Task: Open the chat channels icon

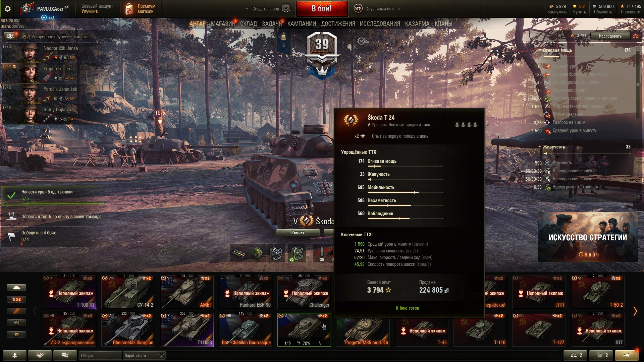Action: coord(65,355)
